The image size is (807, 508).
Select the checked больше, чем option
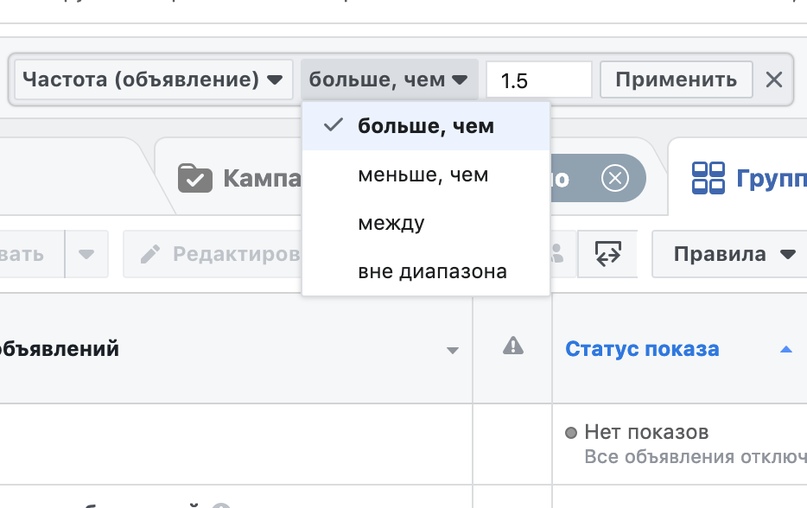tap(425, 127)
